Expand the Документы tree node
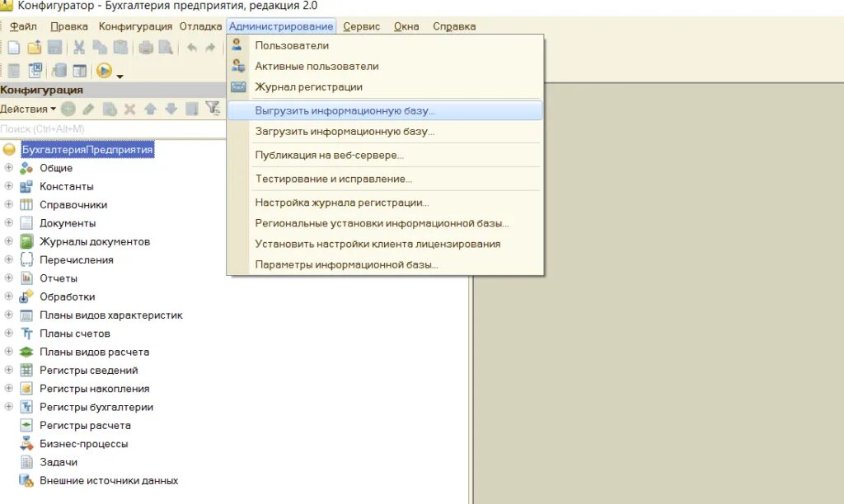The image size is (844, 504). [x=8, y=222]
